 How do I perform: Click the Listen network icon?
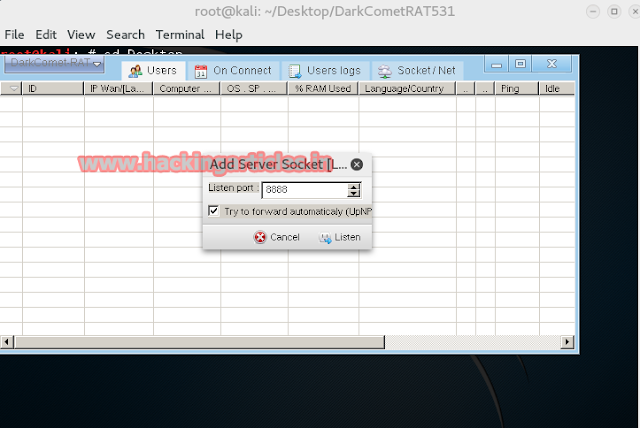tap(325, 238)
